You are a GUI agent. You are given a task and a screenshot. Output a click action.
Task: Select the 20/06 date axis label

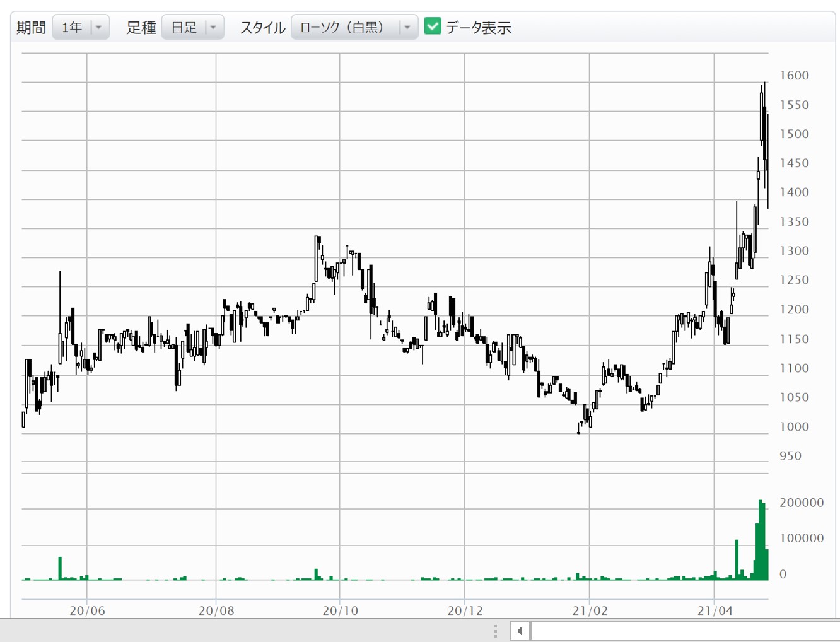[x=87, y=610]
